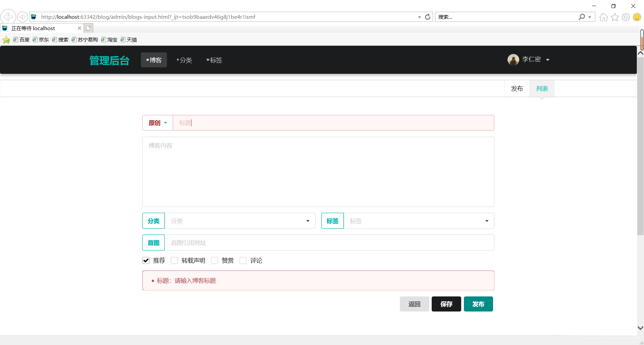The image size is (644, 345).
Task: Click the 标题 title input field
Action: click(333, 123)
